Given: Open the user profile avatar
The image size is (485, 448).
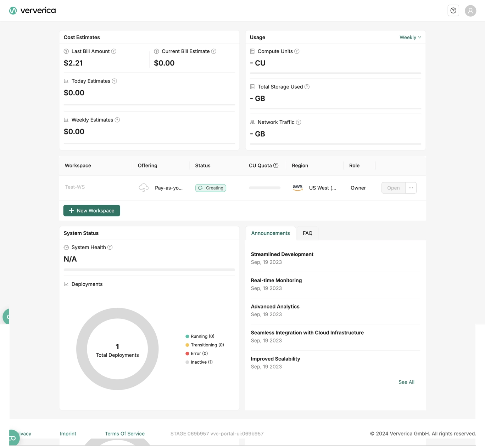Looking at the screenshot, I should 470,11.
